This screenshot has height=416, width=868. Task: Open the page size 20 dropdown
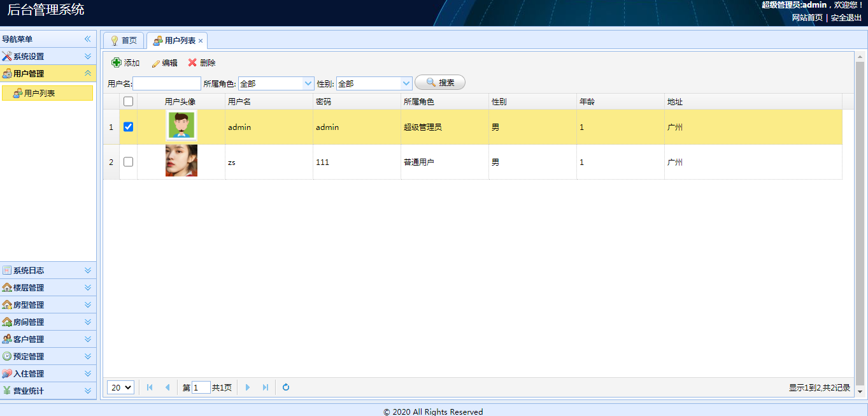click(120, 387)
